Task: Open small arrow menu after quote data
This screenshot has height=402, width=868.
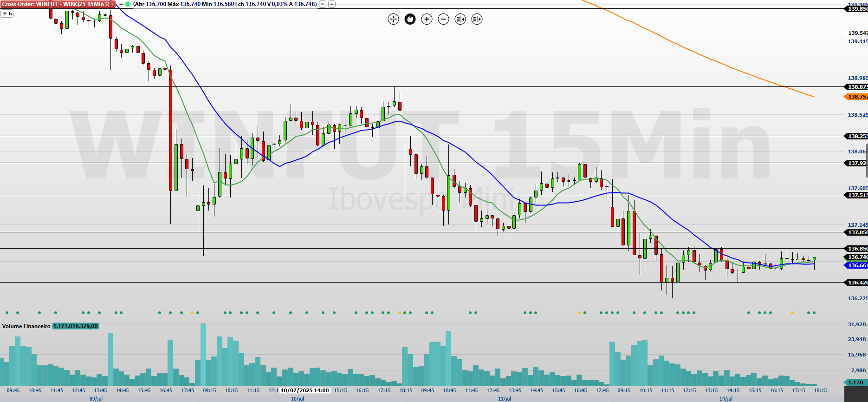Action: [323, 4]
